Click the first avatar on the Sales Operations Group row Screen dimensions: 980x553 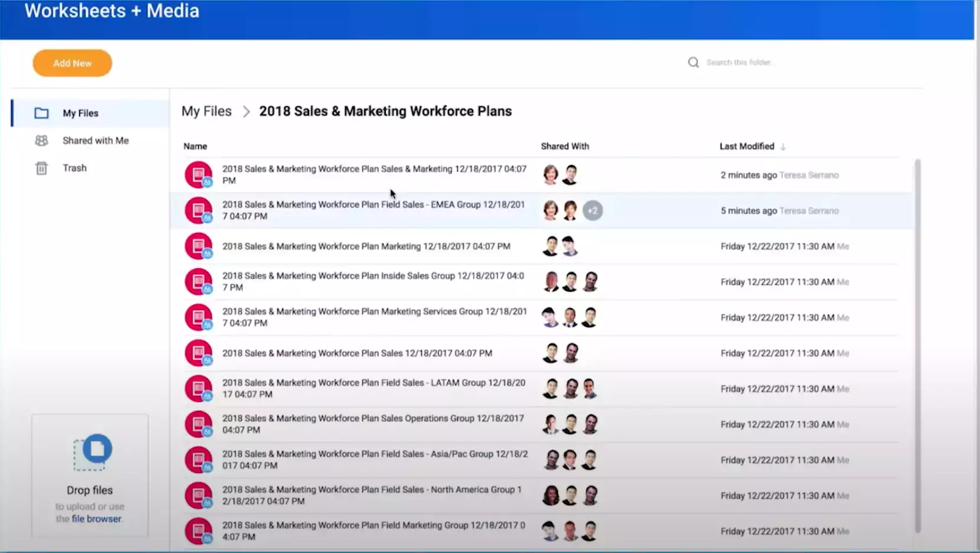click(550, 423)
